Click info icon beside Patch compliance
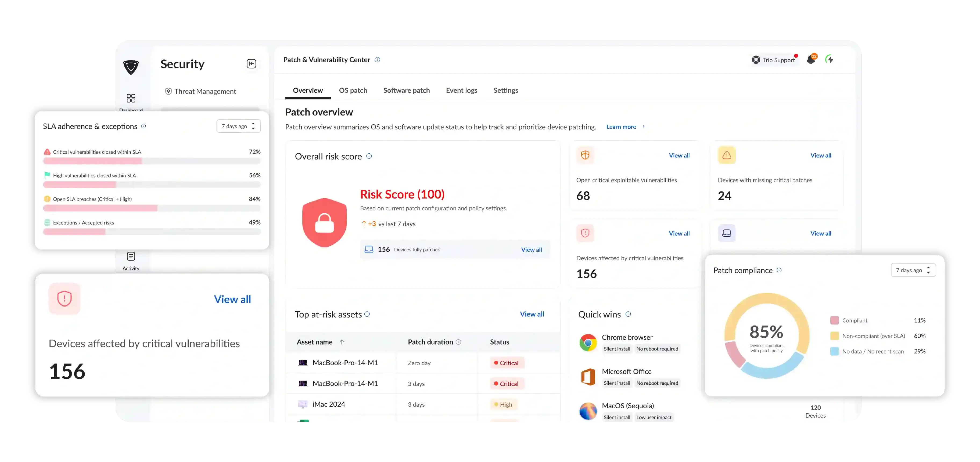This screenshot has height=462, width=980. [x=779, y=270]
